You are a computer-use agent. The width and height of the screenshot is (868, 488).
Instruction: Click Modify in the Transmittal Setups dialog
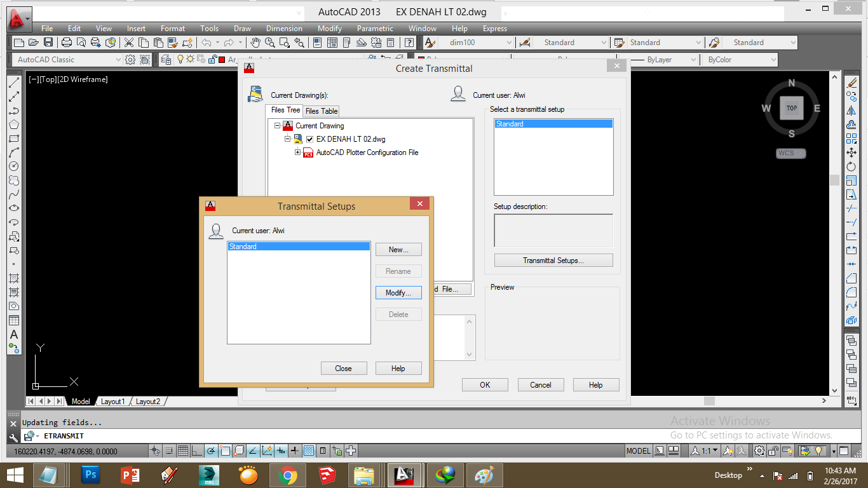tap(398, 293)
